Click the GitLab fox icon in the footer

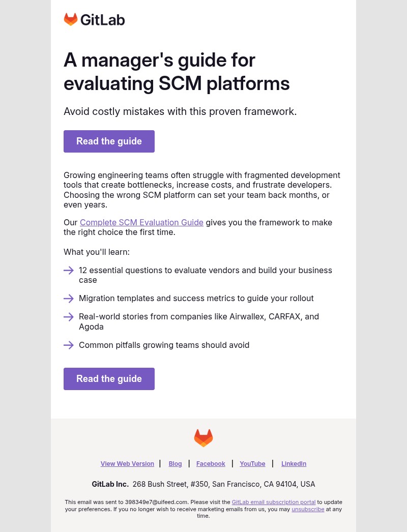203,438
